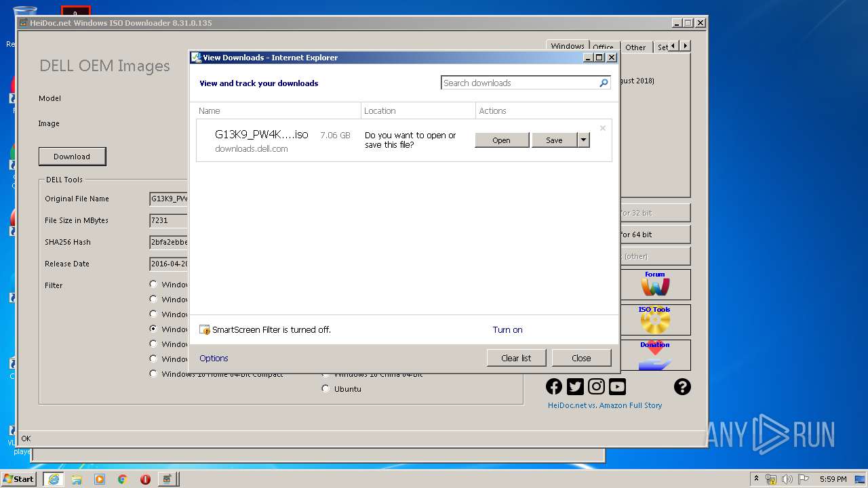Open the YouTube icon in HeiDoc window
This screenshot has height=488, width=868.
(617, 386)
